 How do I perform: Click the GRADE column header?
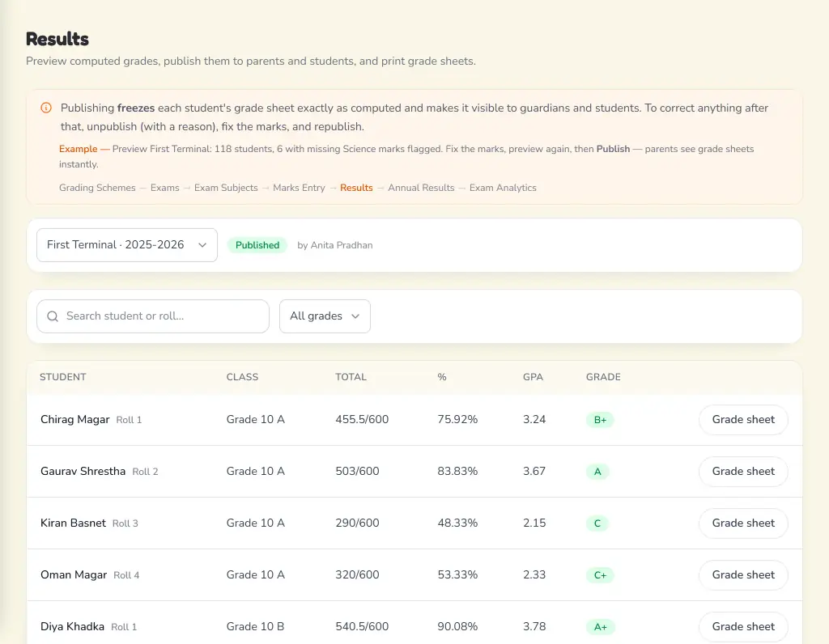(603, 377)
